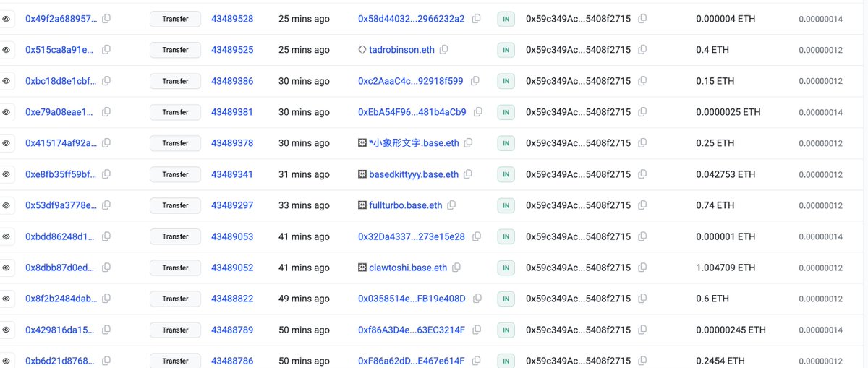Screen dimensions: 868x368
Task: Click eye icon beside hash 0x8f2b2484dab
Action: (6, 299)
